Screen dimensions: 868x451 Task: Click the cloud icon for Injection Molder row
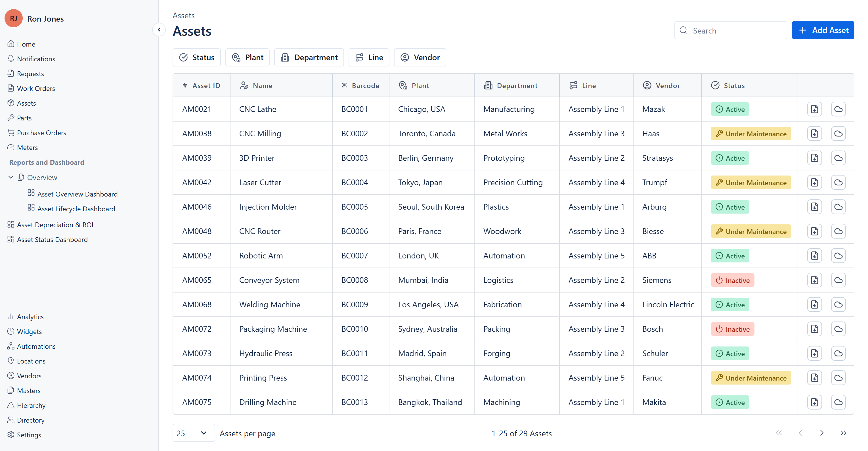click(838, 207)
